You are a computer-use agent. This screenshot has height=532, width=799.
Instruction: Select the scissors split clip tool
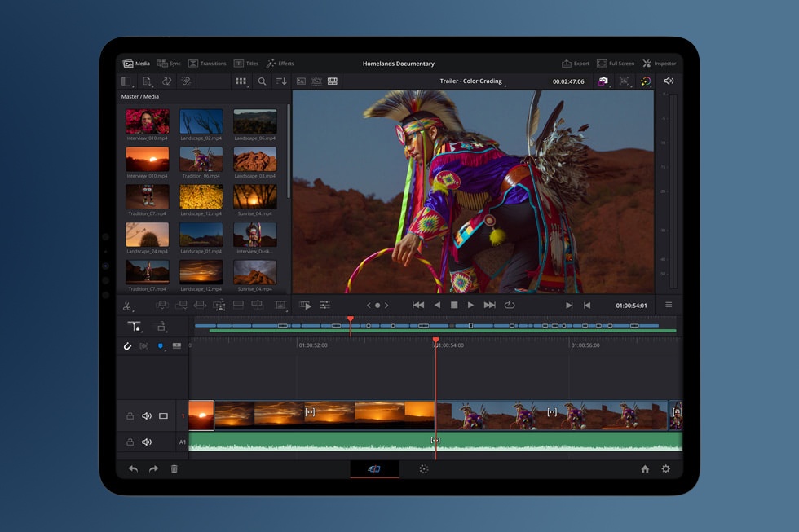tap(126, 306)
